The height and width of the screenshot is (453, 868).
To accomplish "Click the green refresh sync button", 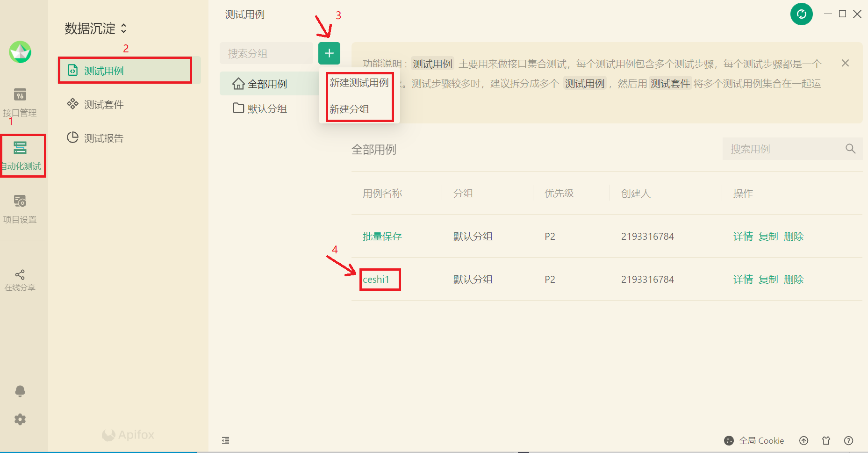I will click(x=802, y=14).
